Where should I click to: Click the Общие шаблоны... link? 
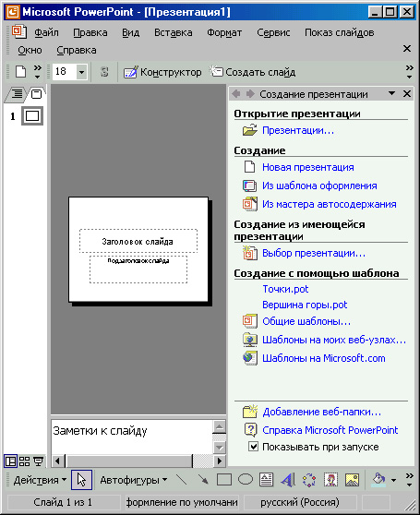pyautogui.click(x=306, y=321)
